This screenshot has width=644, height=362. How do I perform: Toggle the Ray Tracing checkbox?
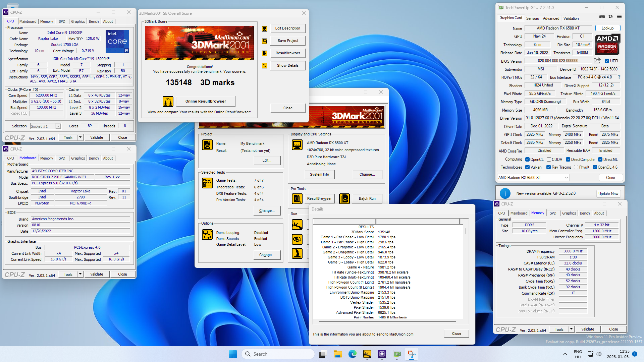tap(548, 167)
